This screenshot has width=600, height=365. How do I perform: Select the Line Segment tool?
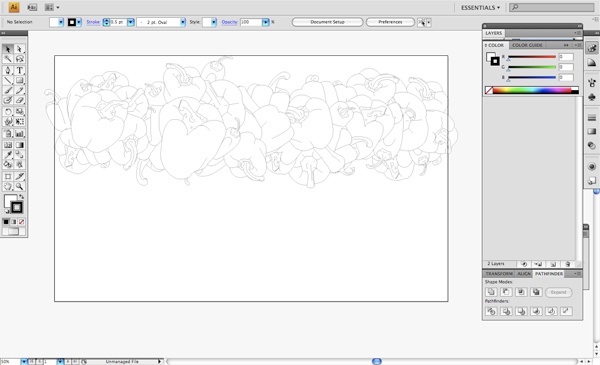click(x=8, y=80)
